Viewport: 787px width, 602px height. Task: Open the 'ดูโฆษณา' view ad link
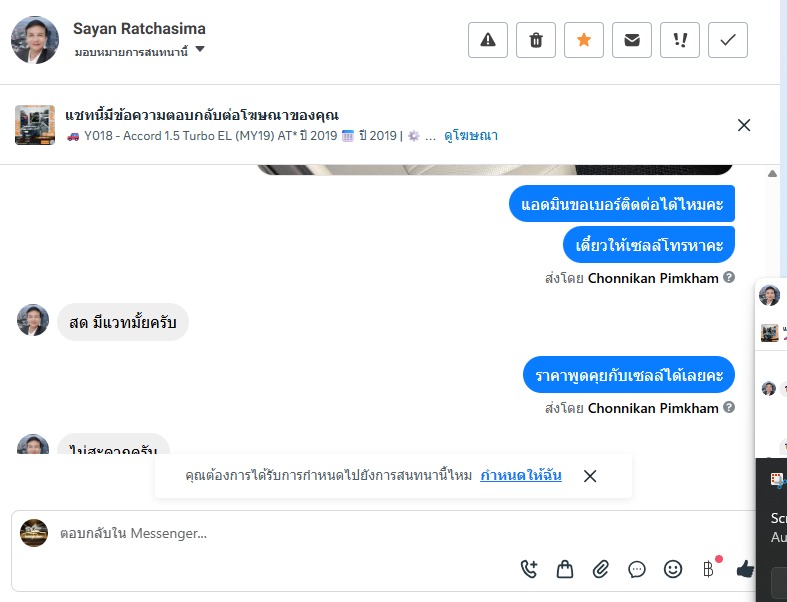tap(470, 136)
